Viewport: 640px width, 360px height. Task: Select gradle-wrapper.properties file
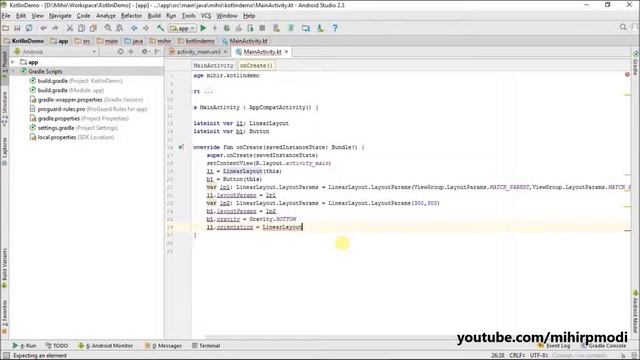pyautogui.click(x=86, y=100)
